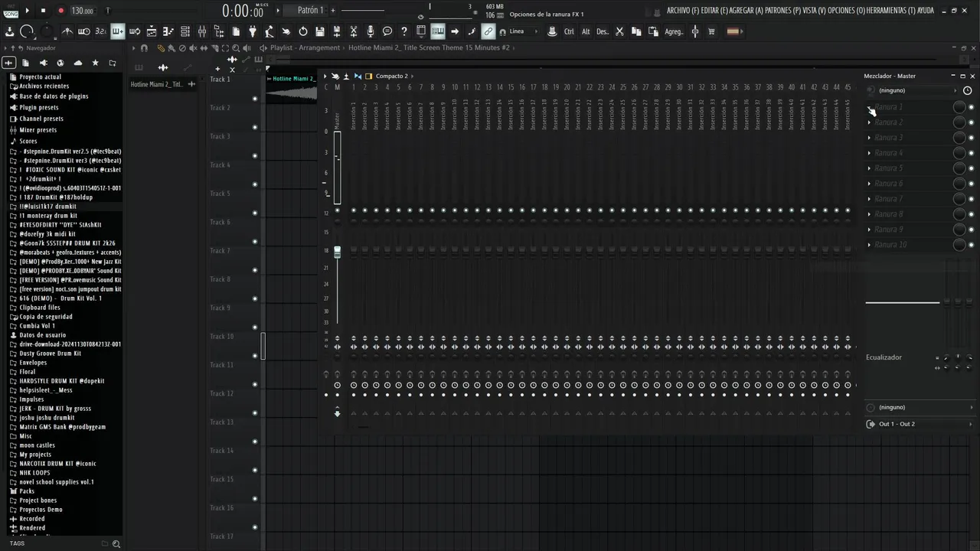Click the undo history circular arrow icon

tap(303, 31)
